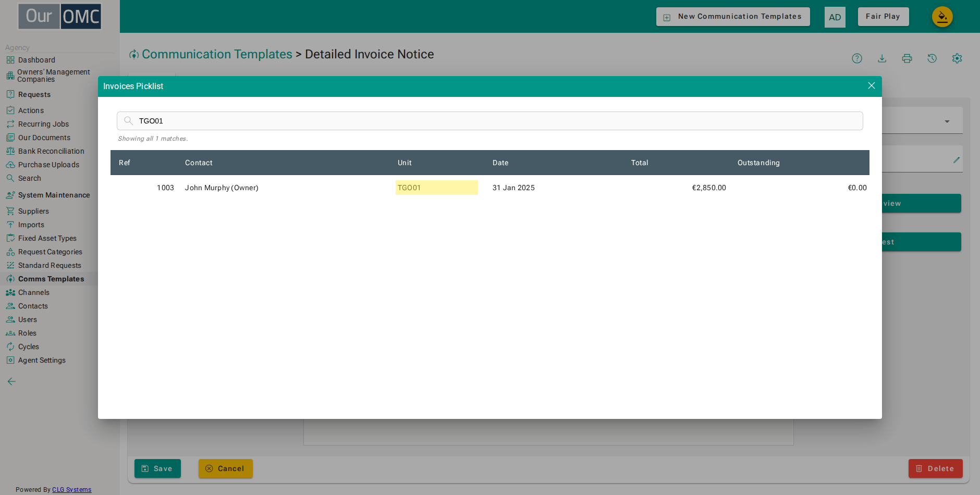Open Recurring Jobs in the sidebar

(x=43, y=124)
